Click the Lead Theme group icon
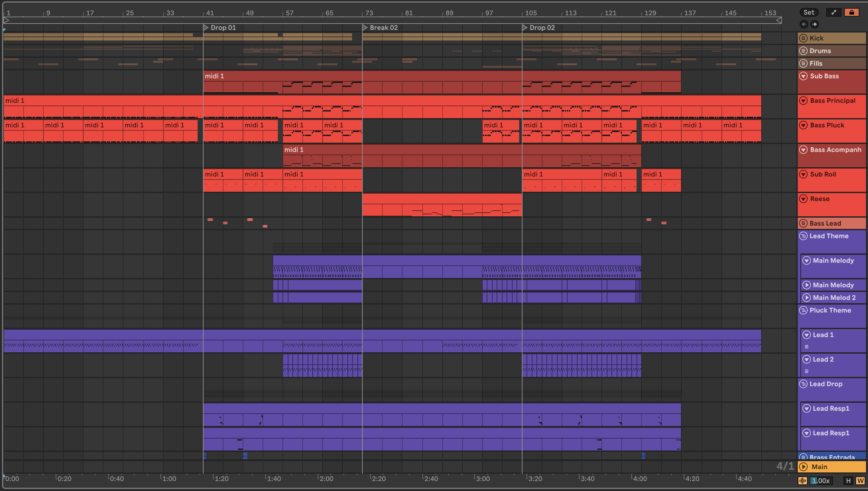868x491 pixels. click(x=803, y=236)
